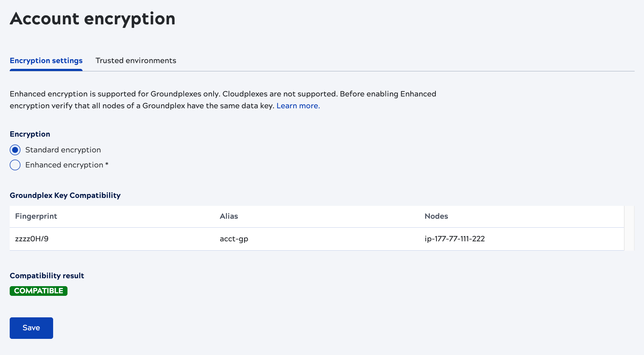This screenshot has height=355, width=644.
Task: Click the Groundplex Key Compatibility heading
Action: (x=65, y=195)
